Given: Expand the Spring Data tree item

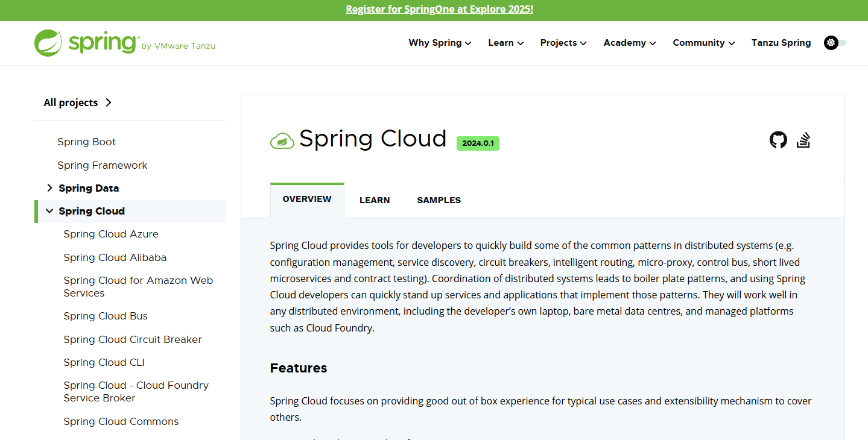Looking at the screenshot, I should coord(49,188).
